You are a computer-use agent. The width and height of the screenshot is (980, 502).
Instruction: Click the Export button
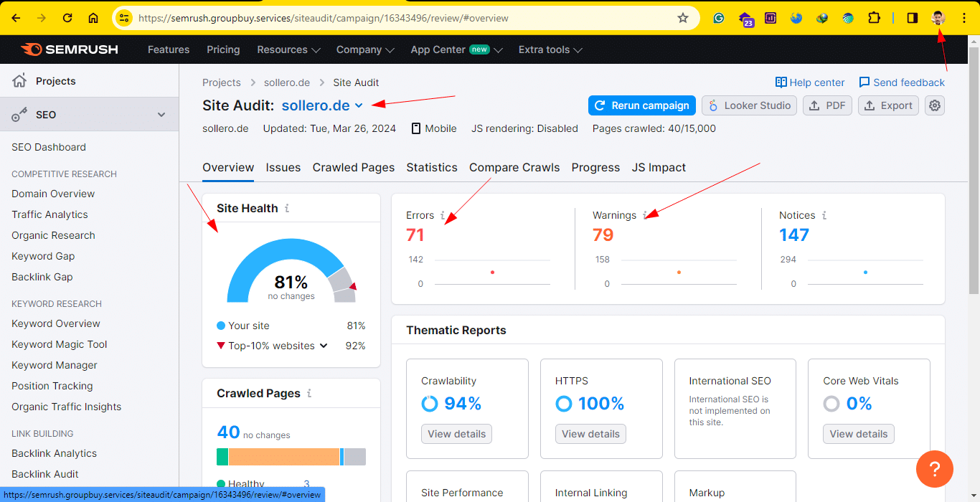(888, 105)
